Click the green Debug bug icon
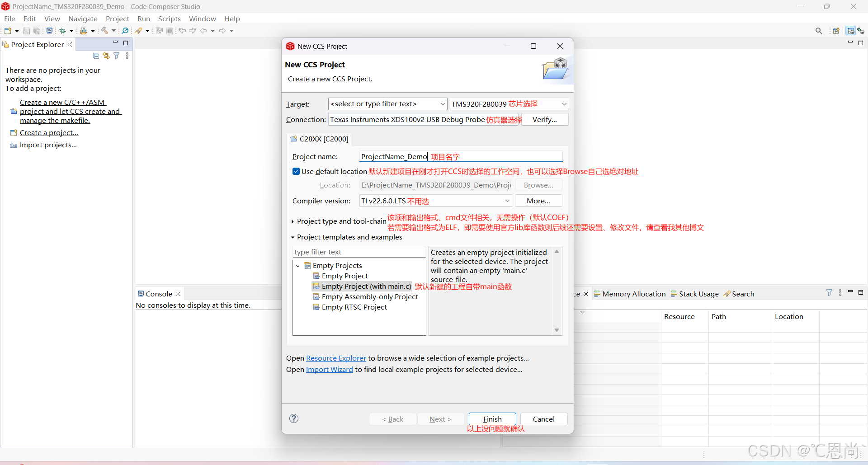Viewport: 868px width, 465px height. pos(62,31)
